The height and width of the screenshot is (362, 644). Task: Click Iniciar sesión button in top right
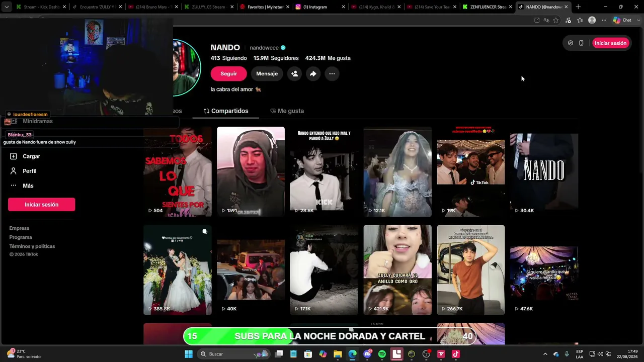click(610, 43)
